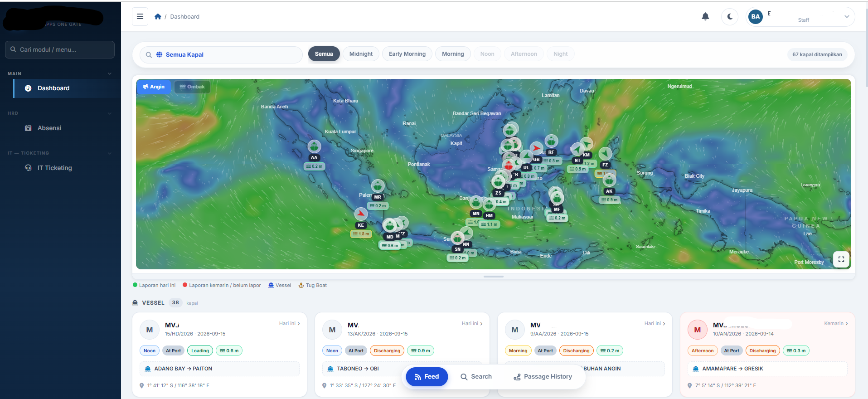Select the Noon time filter
Screen dimensions: 868x399
[x=487, y=54]
